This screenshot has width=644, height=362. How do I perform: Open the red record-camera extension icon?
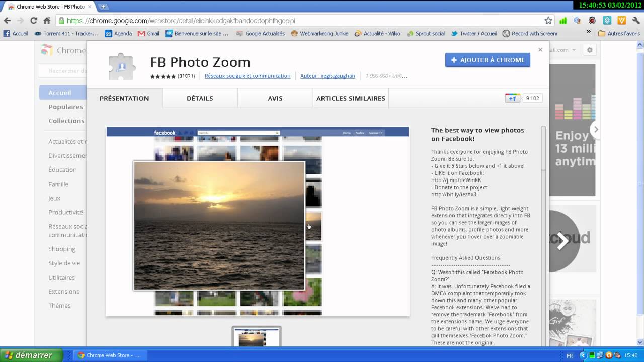592,21
